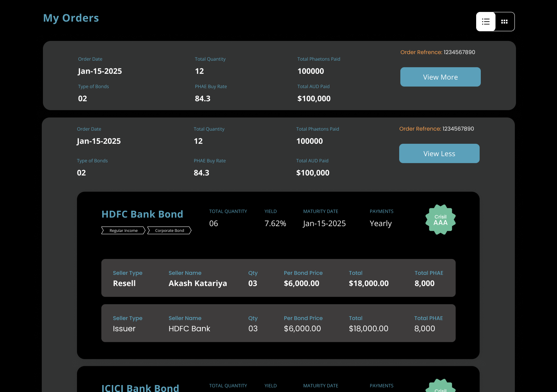
Task: Click the Regular Income tag
Action: point(123,230)
